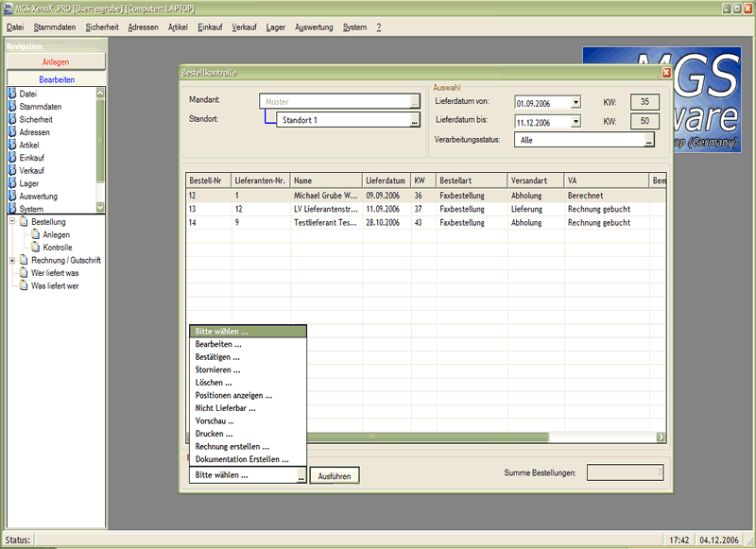Click the Artikel icon in the navigation list
The image size is (756, 549).
(12, 145)
